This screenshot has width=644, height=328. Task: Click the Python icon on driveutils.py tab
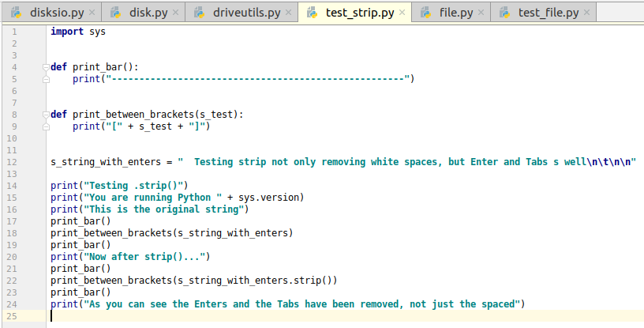pyautogui.click(x=198, y=13)
